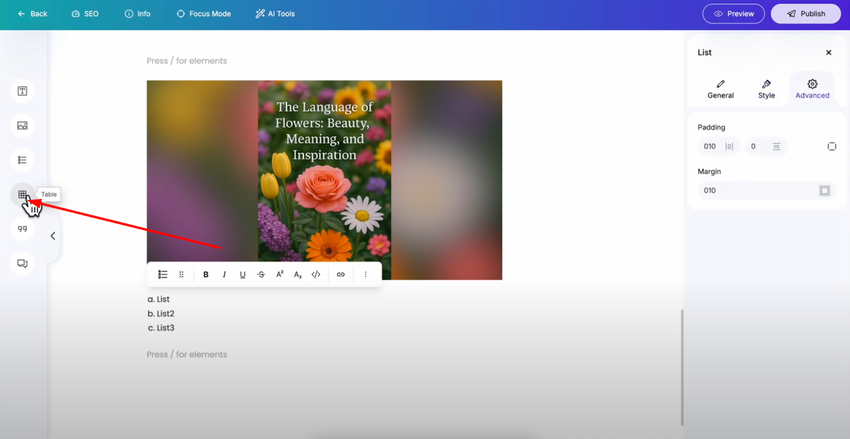
Task: Add a List element from sidebar
Action: coord(22,160)
